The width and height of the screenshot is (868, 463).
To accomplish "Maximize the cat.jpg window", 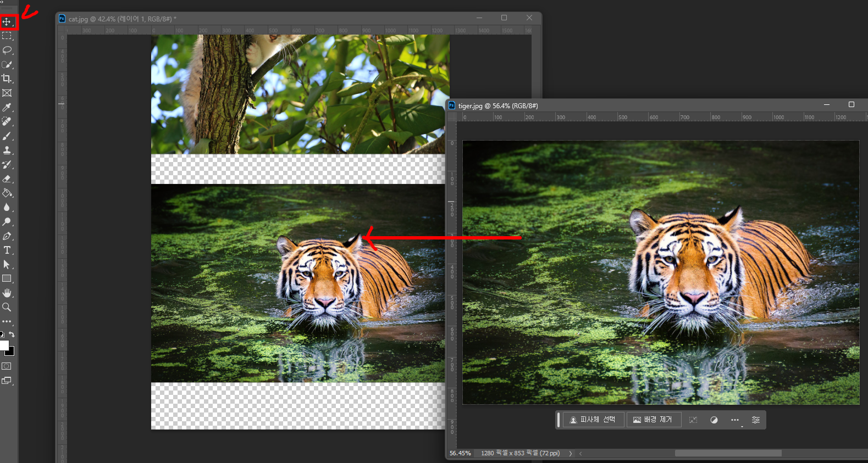I will tap(504, 18).
